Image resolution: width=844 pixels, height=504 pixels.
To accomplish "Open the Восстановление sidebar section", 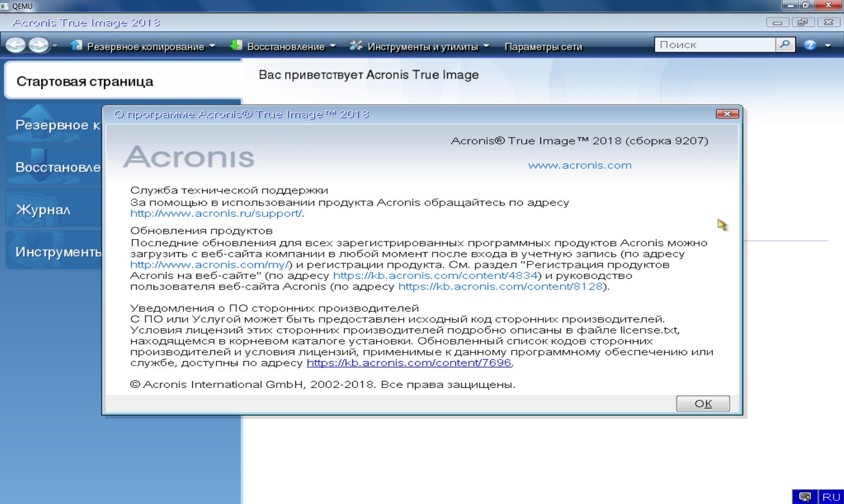I will (54, 167).
